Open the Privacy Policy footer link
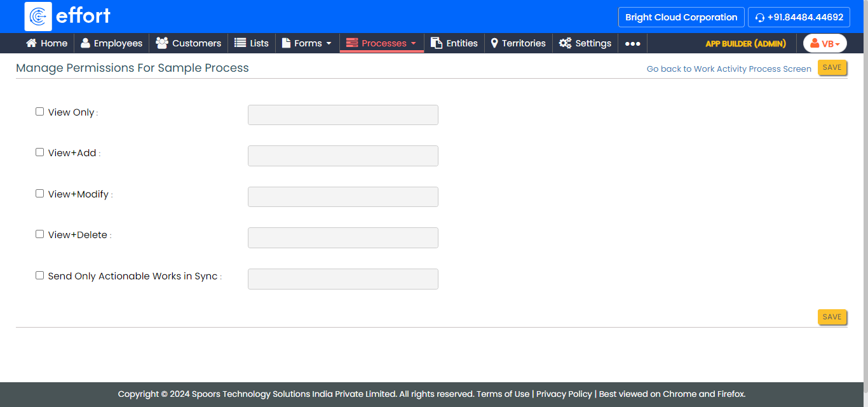 564,394
